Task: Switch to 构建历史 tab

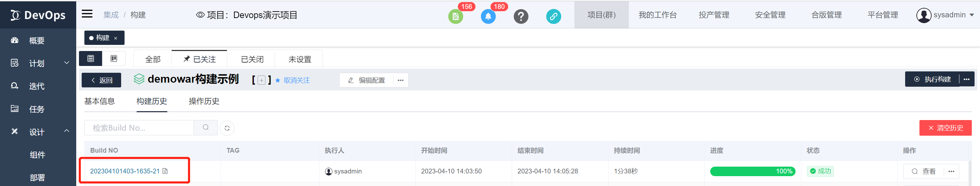Action: coord(152,101)
